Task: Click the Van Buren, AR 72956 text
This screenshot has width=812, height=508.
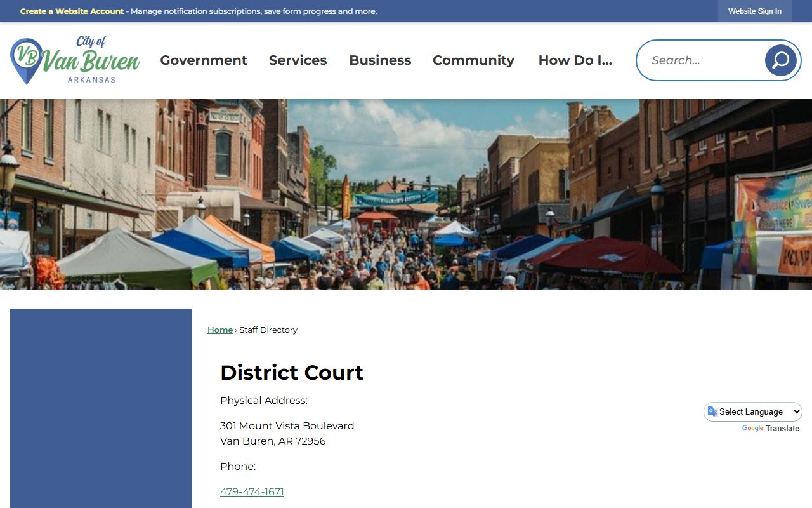Action: point(273,441)
